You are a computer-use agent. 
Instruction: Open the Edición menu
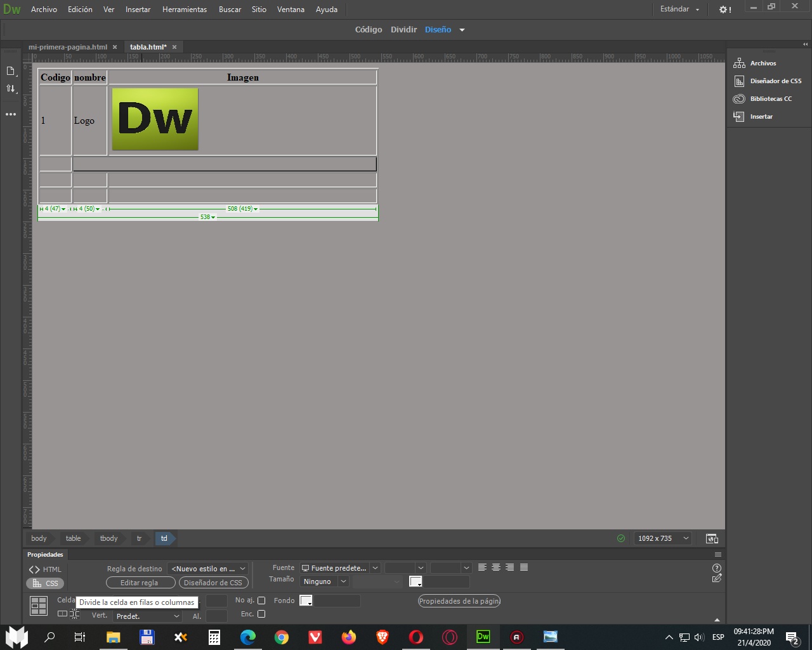[x=80, y=10]
